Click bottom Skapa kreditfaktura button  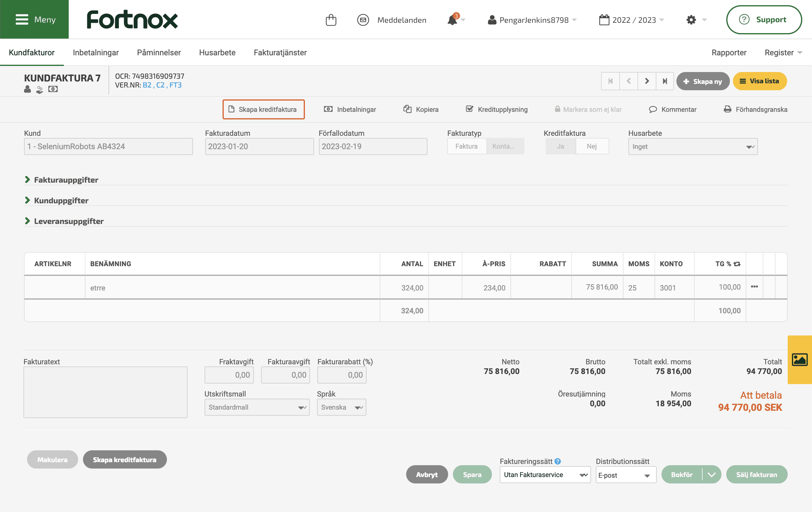pyautogui.click(x=125, y=459)
